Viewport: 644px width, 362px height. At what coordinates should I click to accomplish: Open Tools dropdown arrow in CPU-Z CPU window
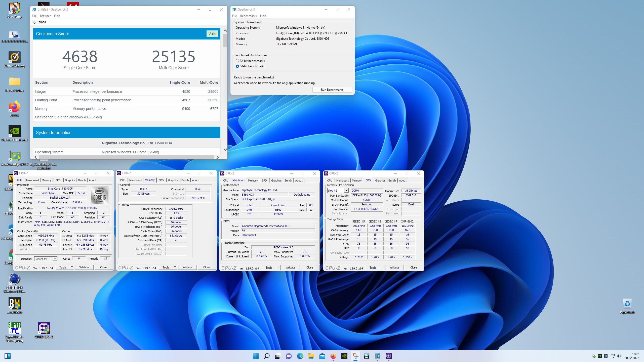coord(72,267)
